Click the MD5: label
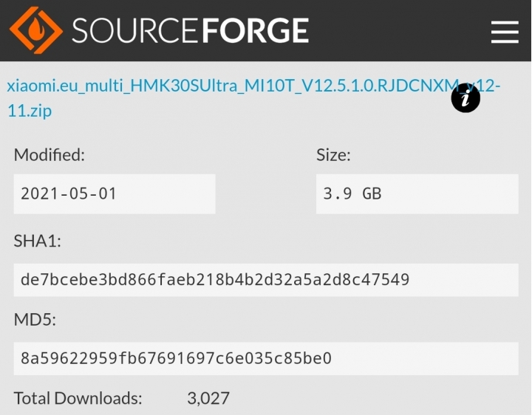This screenshot has height=415, width=532. 35,320
